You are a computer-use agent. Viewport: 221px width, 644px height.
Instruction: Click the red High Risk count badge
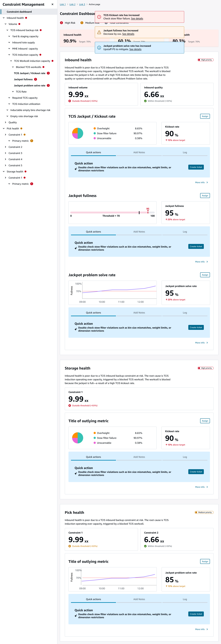click(61, 23)
